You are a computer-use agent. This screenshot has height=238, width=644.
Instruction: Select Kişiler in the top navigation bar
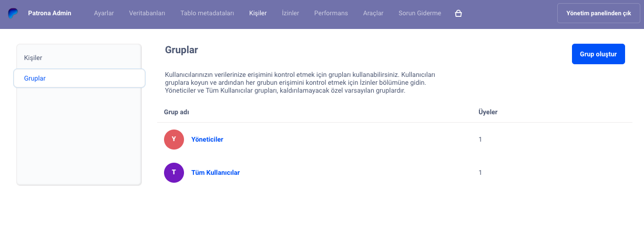pos(258,13)
